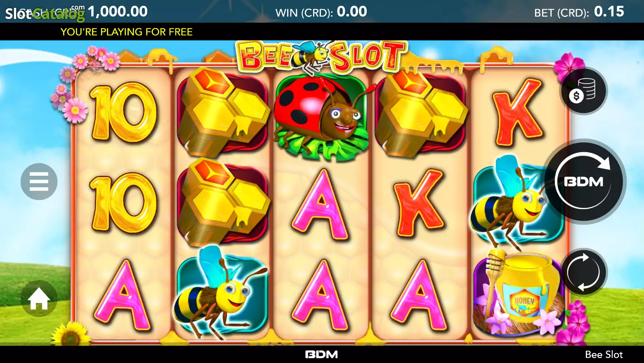The image size is (644, 363).
Task: Click honeycomb symbol on fourth reel
Action: point(421,111)
